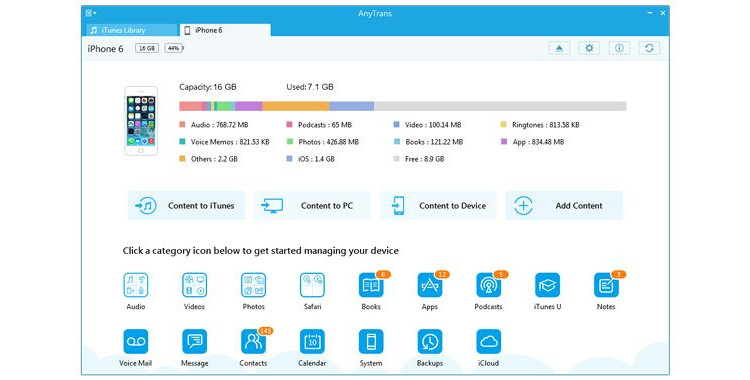Click the Content to Device button
The image size is (750, 380).
438,206
